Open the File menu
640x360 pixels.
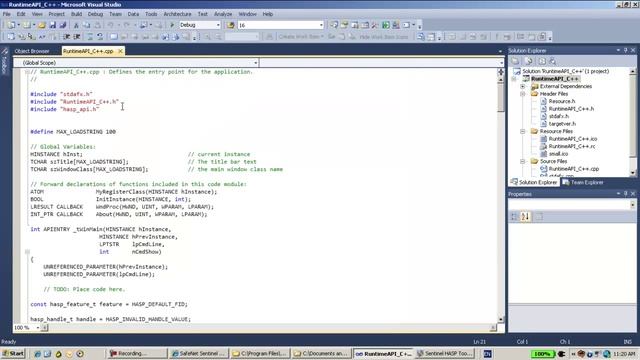pos(7,14)
